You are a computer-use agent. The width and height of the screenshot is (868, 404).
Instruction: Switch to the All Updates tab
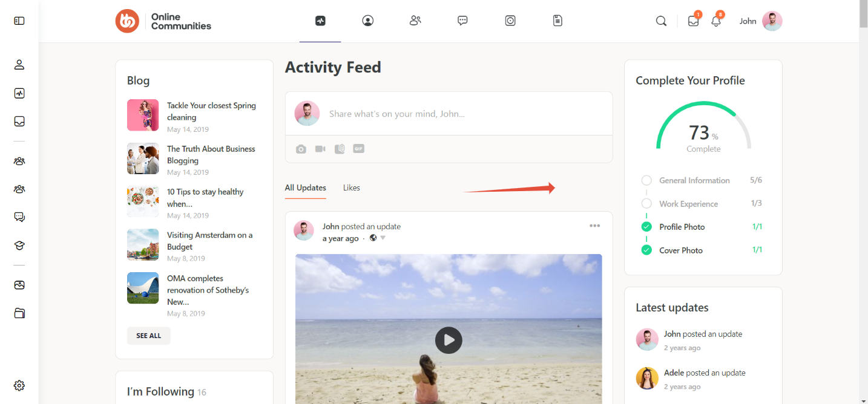(306, 187)
